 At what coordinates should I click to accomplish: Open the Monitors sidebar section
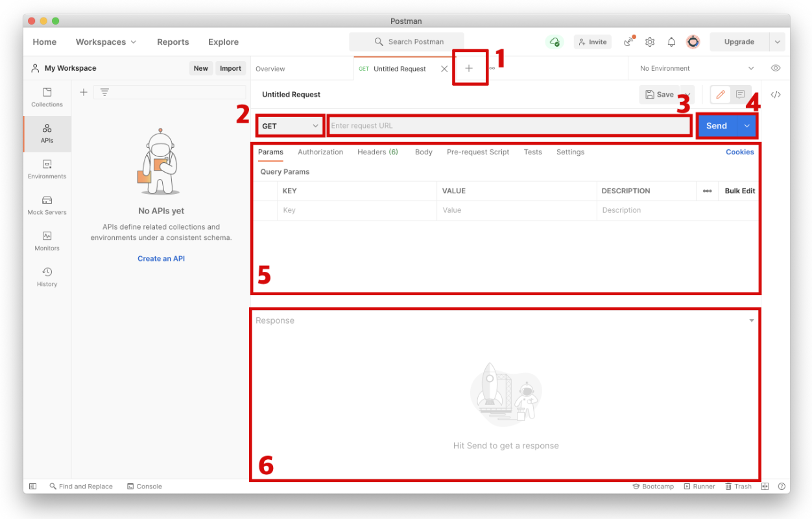(47, 241)
